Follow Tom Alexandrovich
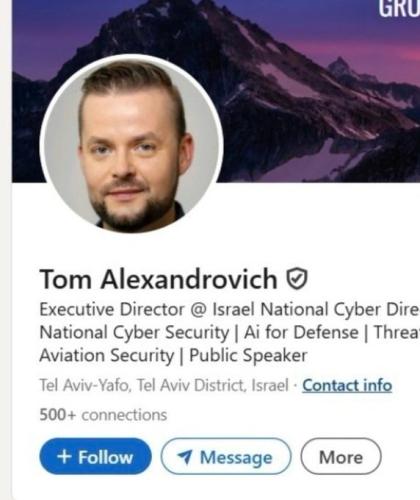 tap(95, 456)
